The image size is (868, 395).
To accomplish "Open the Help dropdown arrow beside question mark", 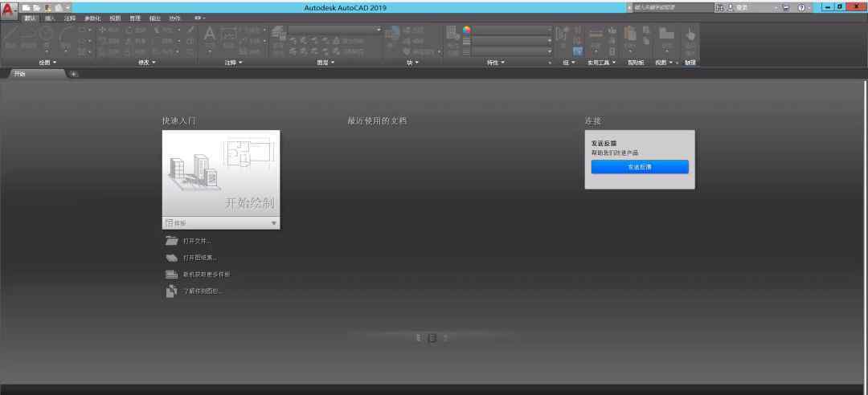I will 810,8.
